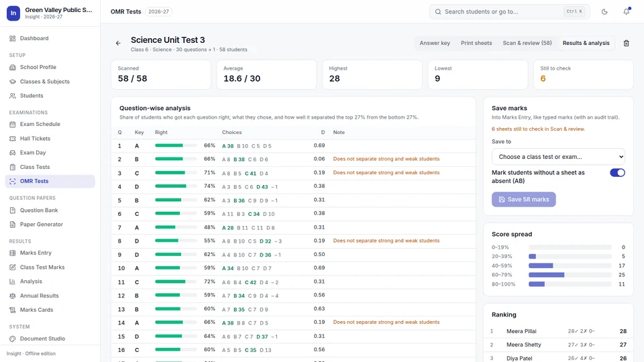
Task: Click the 74% value for question 4
Action: pos(209,186)
